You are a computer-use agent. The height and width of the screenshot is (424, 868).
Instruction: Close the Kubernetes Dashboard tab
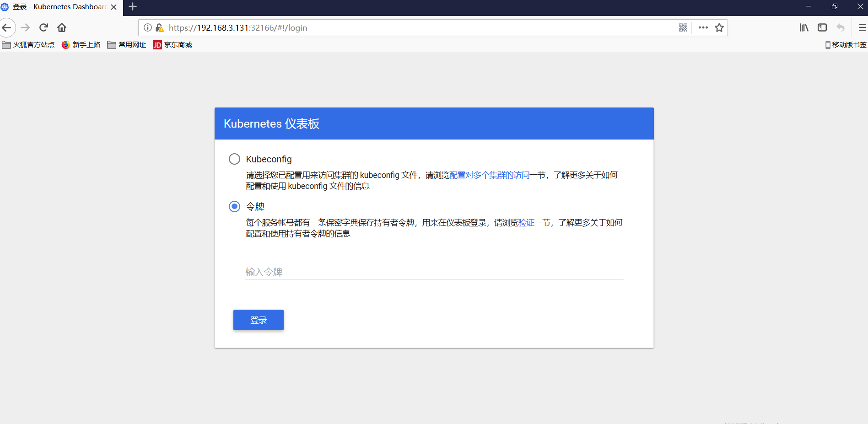point(114,7)
